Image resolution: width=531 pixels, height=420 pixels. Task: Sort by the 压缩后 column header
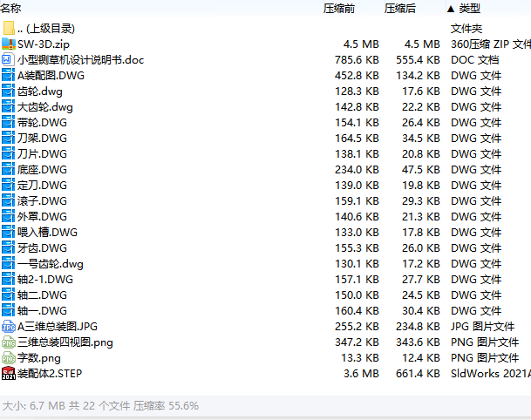pos(400,8)
